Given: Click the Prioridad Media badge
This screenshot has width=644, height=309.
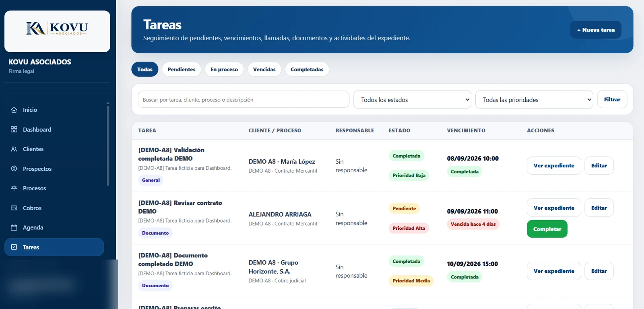Looking at the screenshot, I should [411, 281].
